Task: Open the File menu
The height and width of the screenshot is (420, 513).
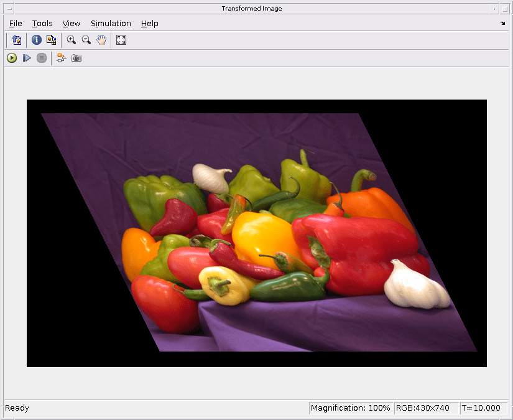Action: point(16,24)
